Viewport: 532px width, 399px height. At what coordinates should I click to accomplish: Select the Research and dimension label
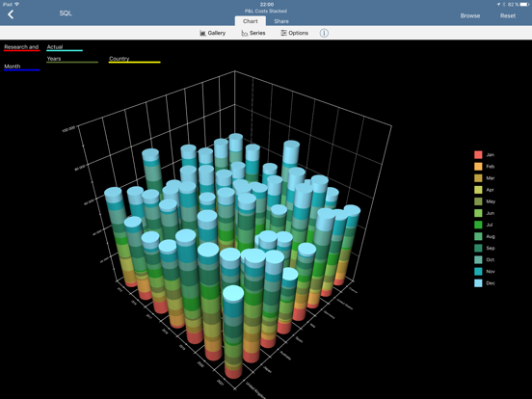pyautogui.click(x=21, y=47)
